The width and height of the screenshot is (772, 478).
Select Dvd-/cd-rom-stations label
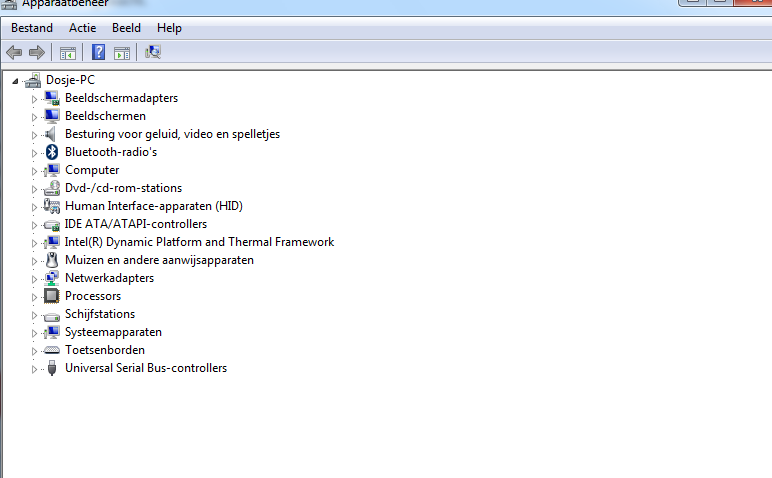(124, 188)
